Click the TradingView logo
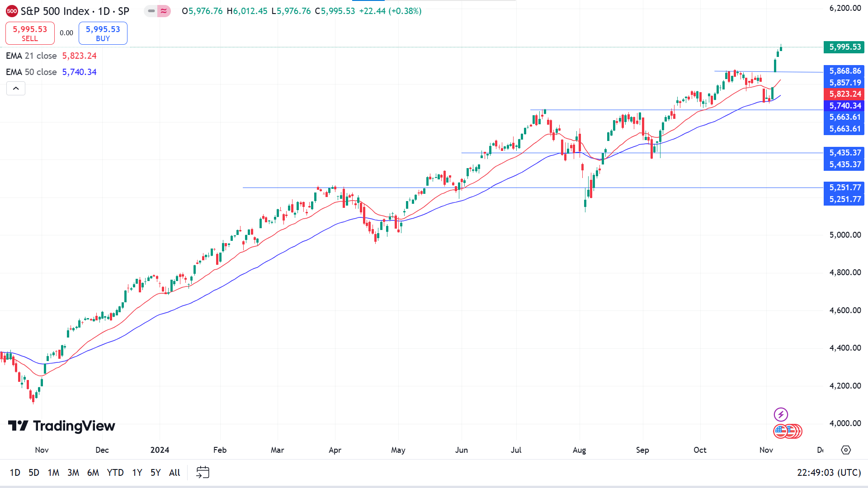 (x=61, y=426)
